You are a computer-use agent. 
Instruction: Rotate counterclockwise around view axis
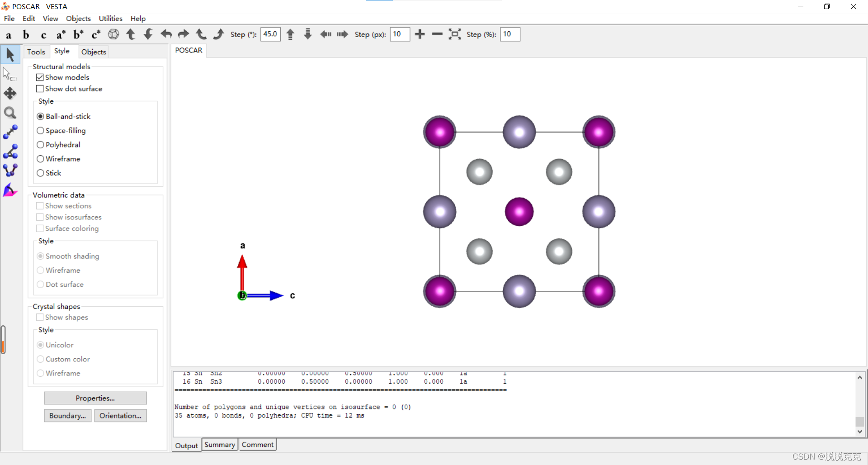(x=201, y=34)
